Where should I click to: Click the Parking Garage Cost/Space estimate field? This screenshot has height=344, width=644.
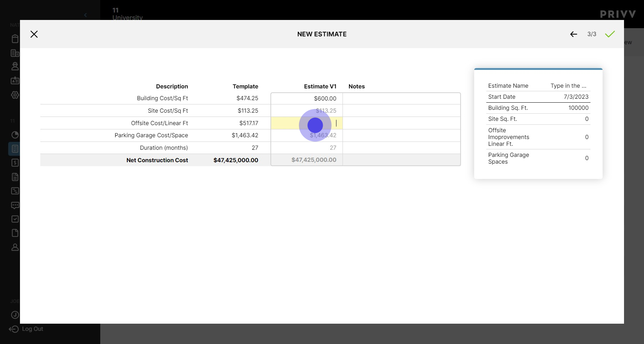(x=306, y=135)
